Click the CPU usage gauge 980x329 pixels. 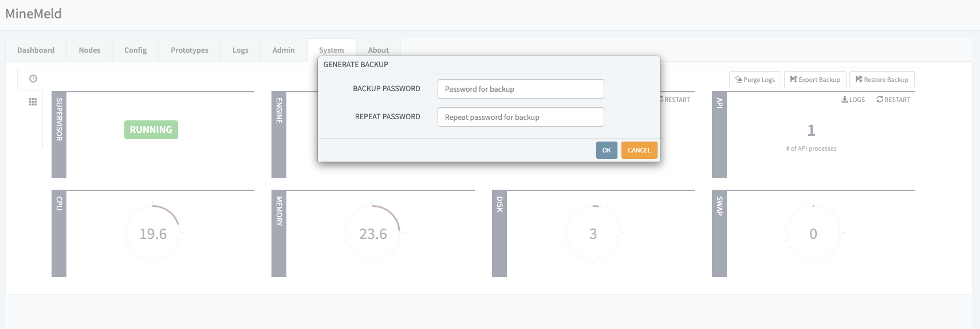click(153, 234)
